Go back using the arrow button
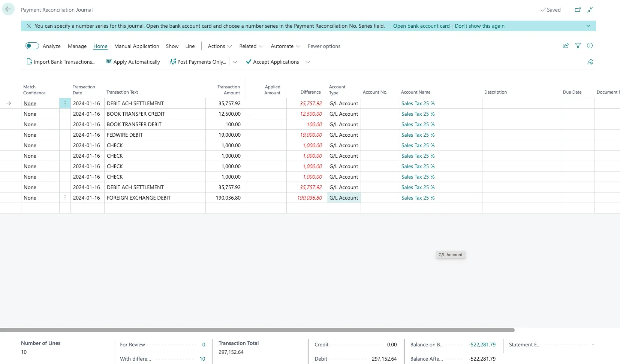This screenshot has width=620, height=364. pos(8,9)
